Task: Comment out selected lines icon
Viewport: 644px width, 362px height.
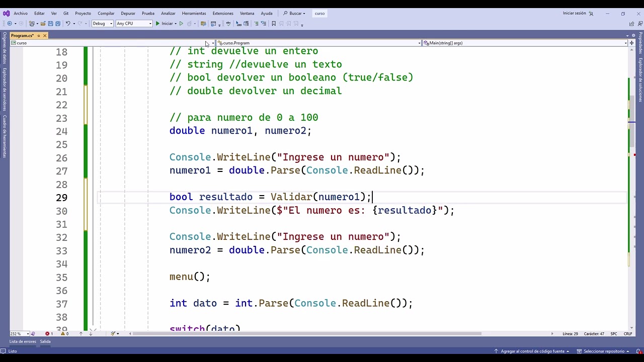Action: click(256, 24)
